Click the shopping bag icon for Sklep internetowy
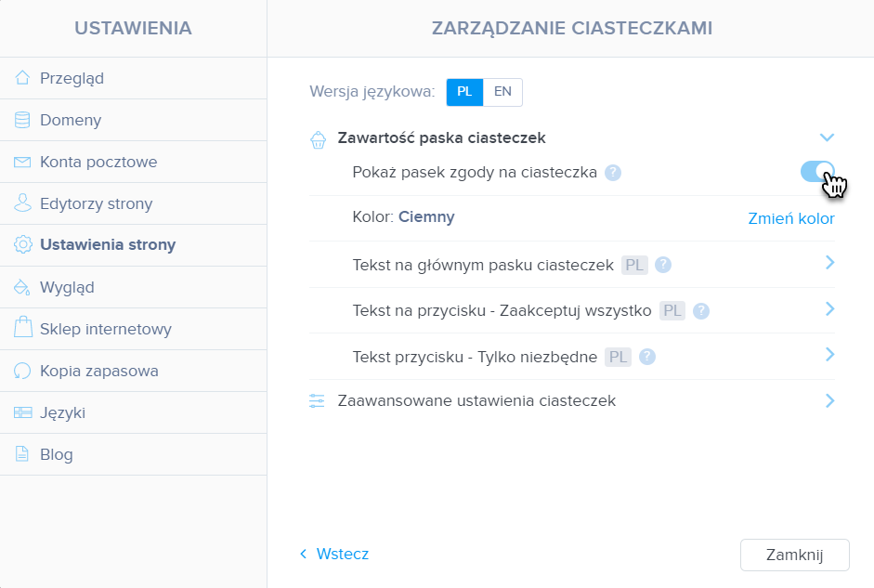 [x=23, y=327]
